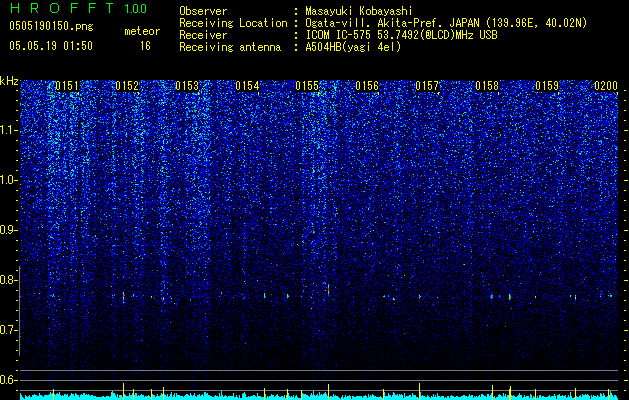Click the 'Receiving antenna' label
629x400 pixels.
[x=230, y=47]
